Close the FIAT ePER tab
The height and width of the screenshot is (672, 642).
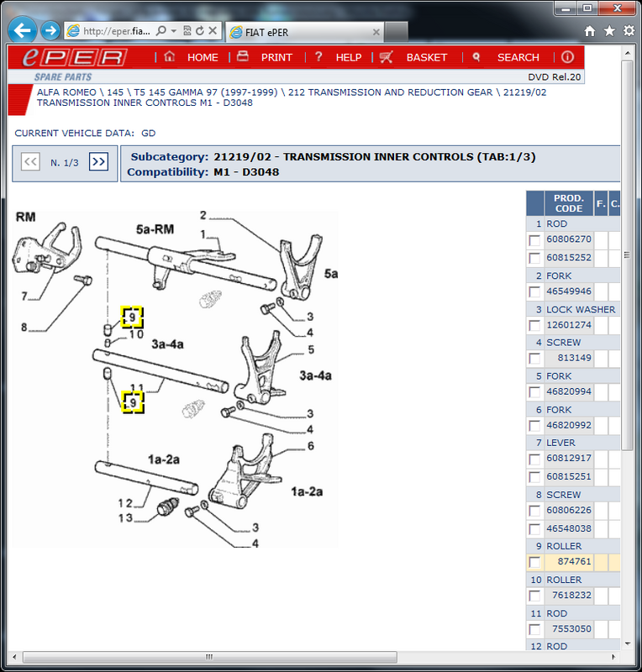pos(376,32)
